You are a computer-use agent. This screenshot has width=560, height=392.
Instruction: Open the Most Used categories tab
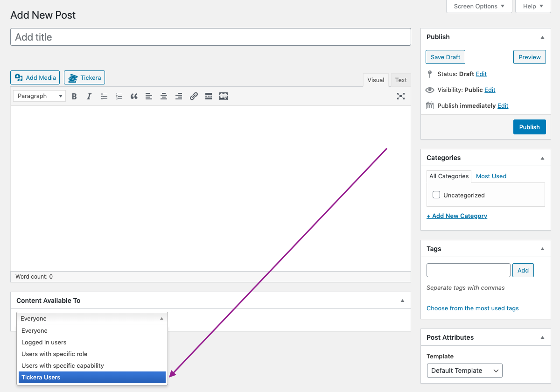point(491,176)
